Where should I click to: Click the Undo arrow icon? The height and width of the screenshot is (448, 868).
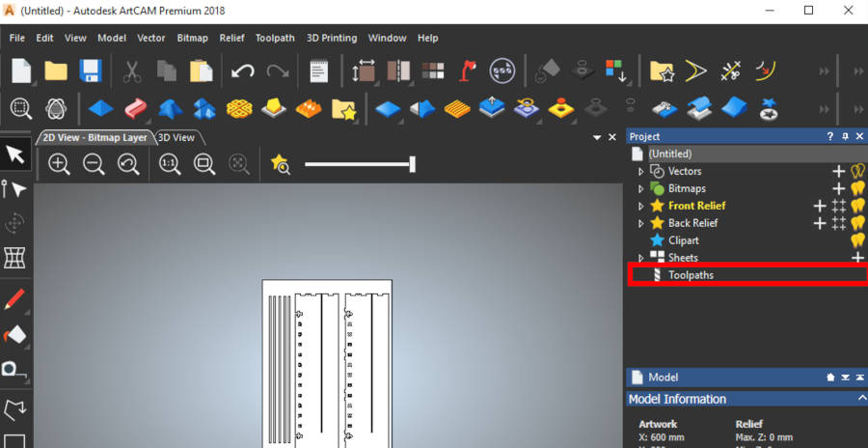(242, 71)
